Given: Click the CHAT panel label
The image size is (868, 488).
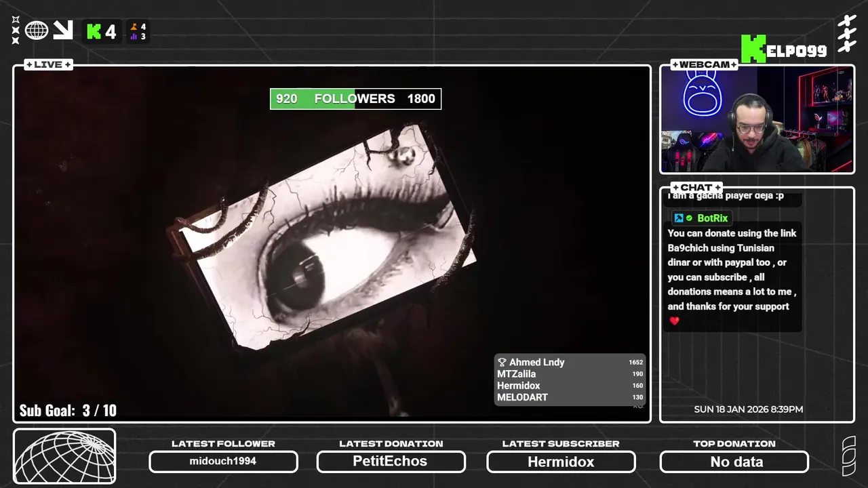Looking at the screenshot, I should click(696, 187).
